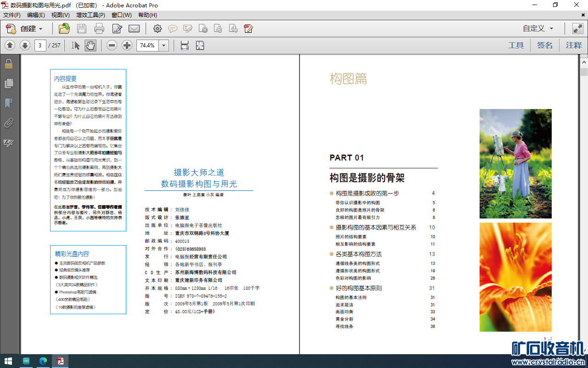The width and height of the screenshot is (588, 368).
Task: Fit one full page in window
Action: click(200, 45)
